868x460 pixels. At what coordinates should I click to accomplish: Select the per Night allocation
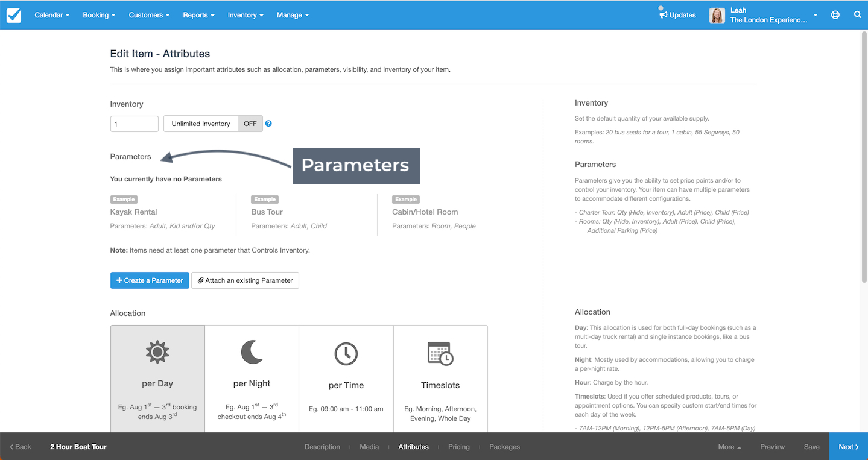point(252,379)
